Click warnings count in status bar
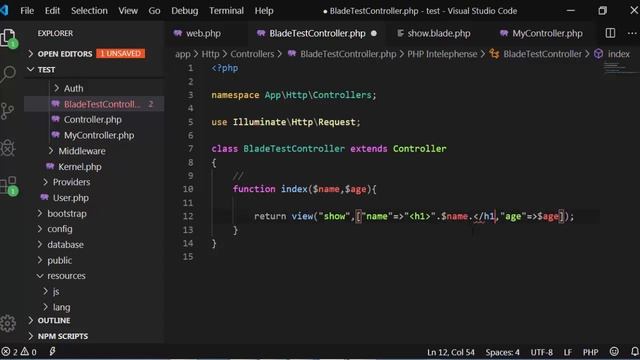The height and width of the screenshot is (360, 640). [x=29, y=352]
